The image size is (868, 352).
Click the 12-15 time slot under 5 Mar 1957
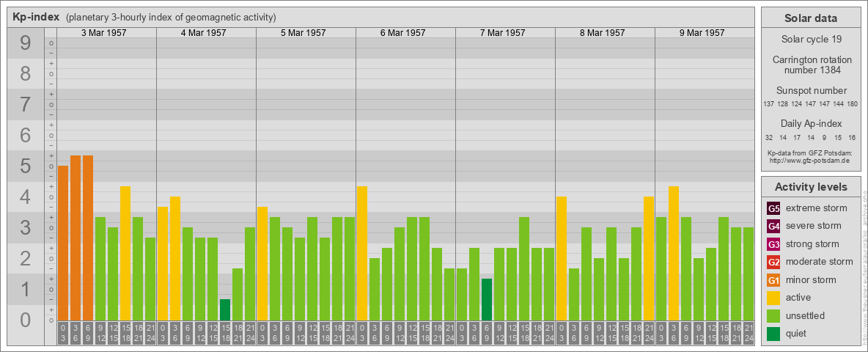[312, 334]
